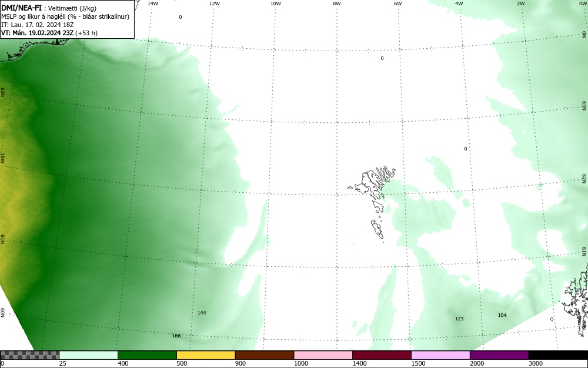Click the 12W longitude label
This screenshot has width=588, height=368.
point(215,4)
